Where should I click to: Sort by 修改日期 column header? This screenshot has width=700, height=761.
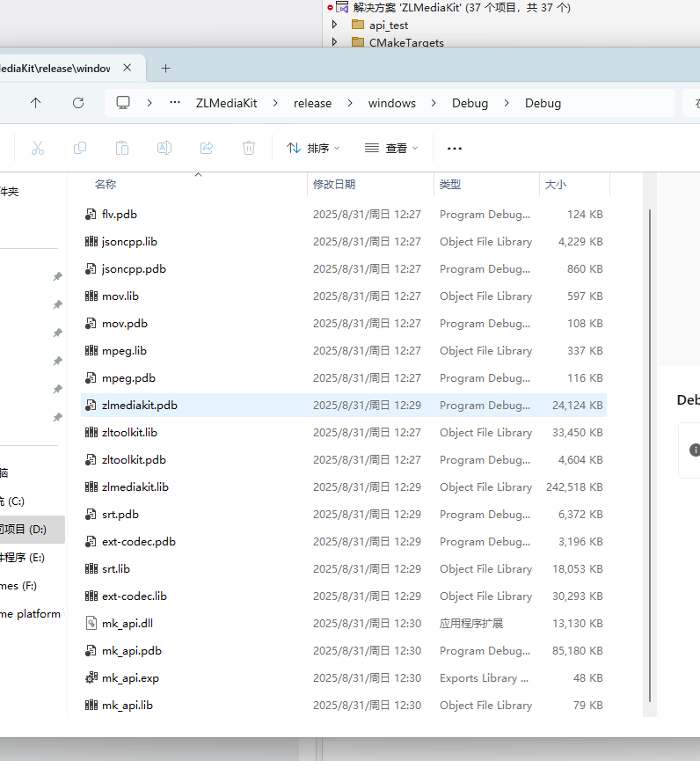pos(334,185)
